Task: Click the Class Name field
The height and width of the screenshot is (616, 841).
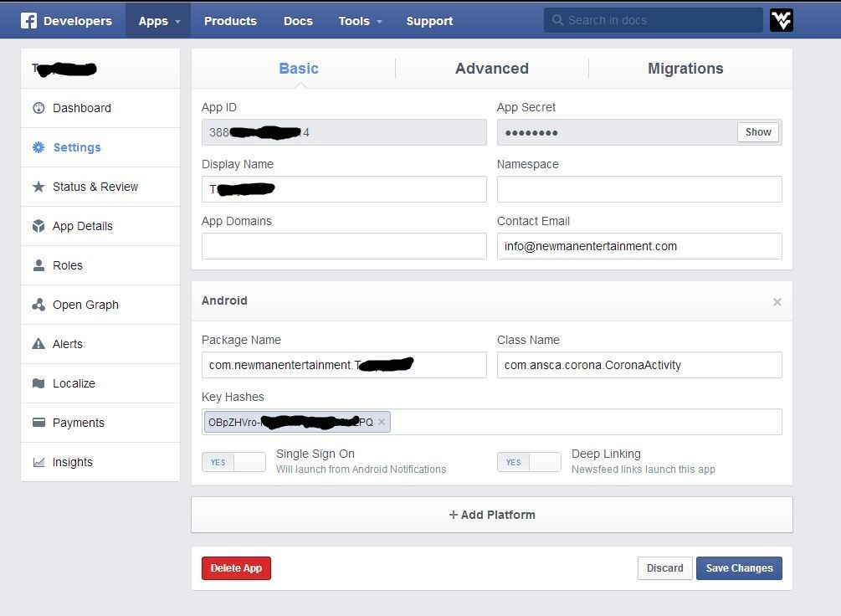Action: pos(639,365)
